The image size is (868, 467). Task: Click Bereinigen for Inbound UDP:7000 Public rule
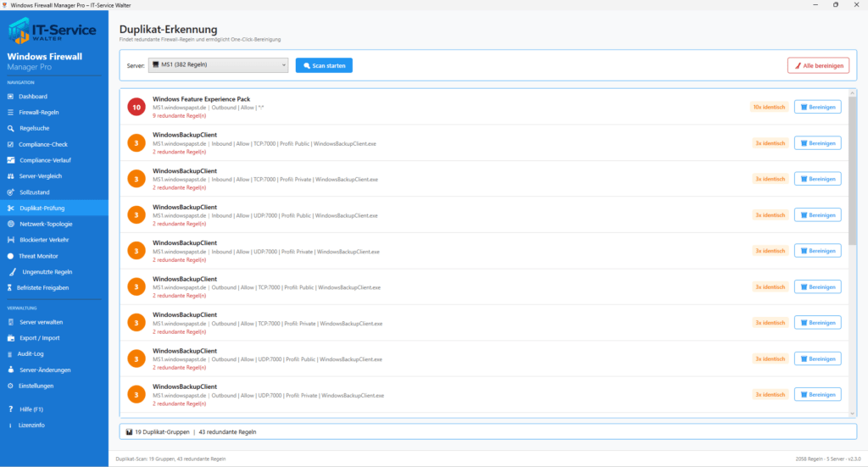point(818,215)
